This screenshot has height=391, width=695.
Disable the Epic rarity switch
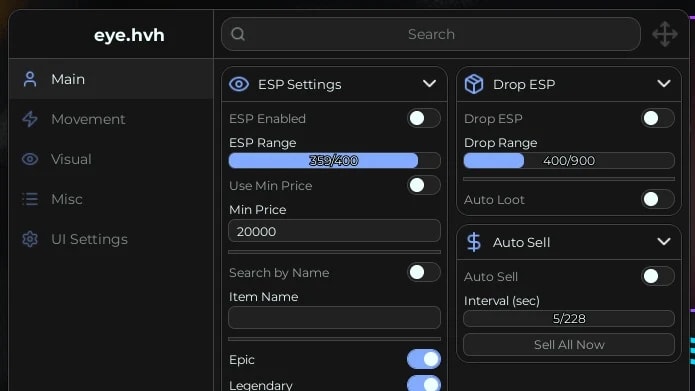pos(424,359)
